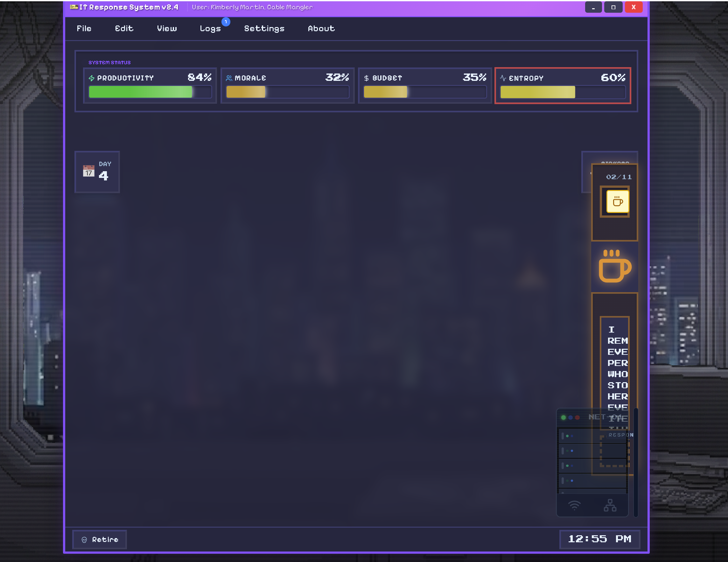Click the dashed response drop box

click(x=614, y=452)
